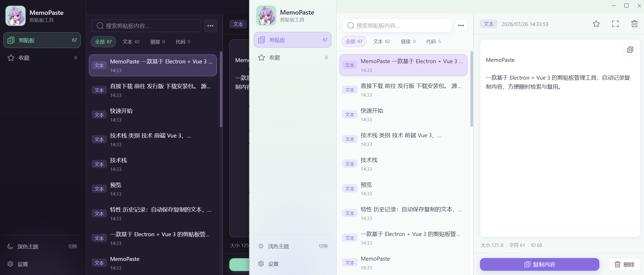Select 特性 历史记录 entry in dark window
Viewport: 644px width, 275px height.
(153, 214)
